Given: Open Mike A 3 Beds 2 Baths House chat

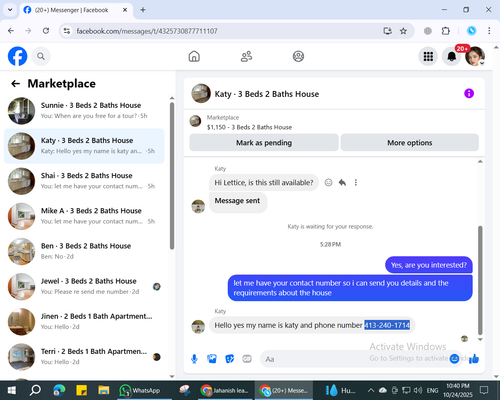Looking at the screenshot, I should (84, 216).
